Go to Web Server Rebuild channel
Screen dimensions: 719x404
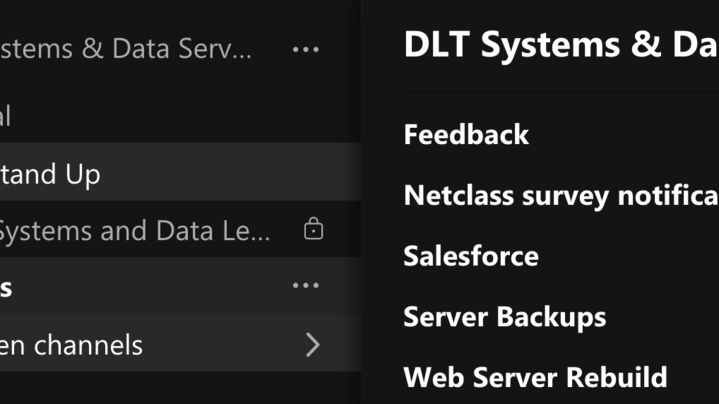pyautogui.click(x=535, y=378)
